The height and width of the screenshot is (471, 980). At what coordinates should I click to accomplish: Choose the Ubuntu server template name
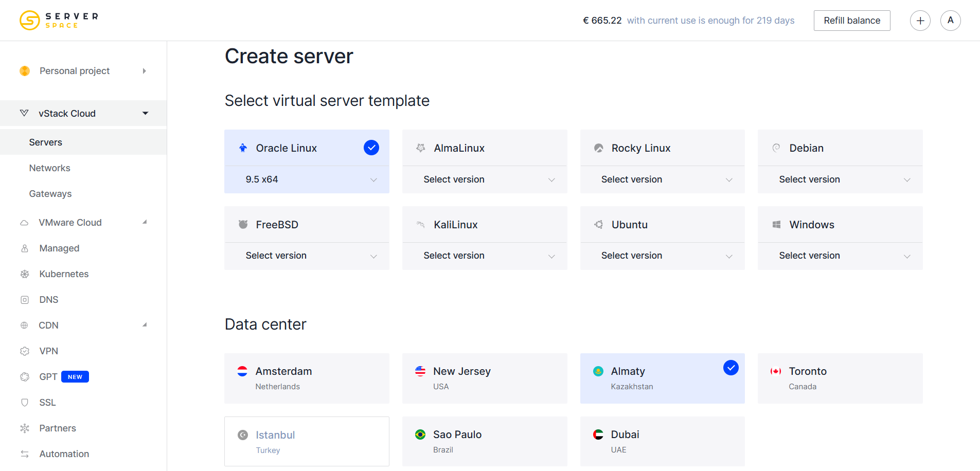(x=630, y=225)
